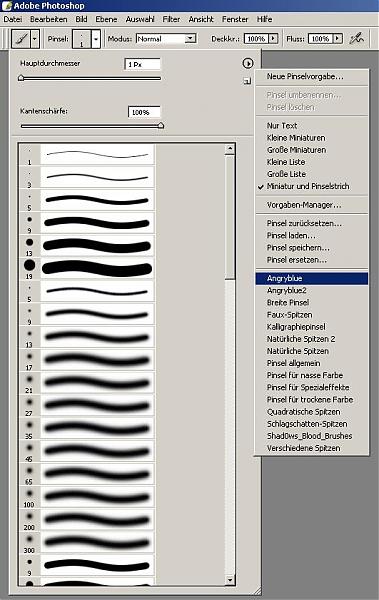Expand the Pinsel preset picker arrow
Viewport: 379px width, 600px height.
pyautogui.click(x=96, y=39)
